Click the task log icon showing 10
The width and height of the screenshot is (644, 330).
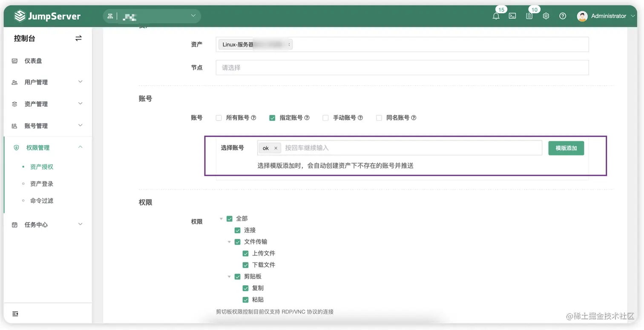tap(529, 16)
